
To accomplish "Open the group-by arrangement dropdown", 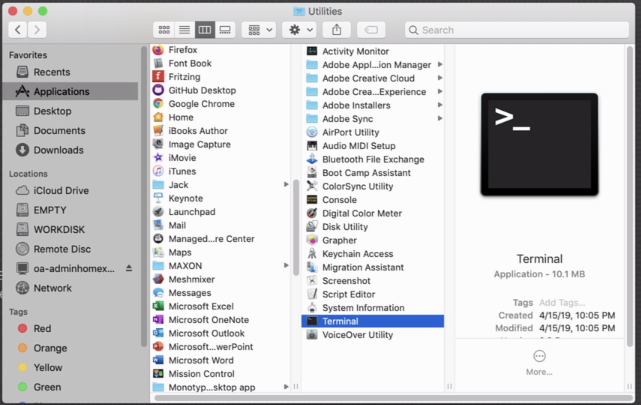I will pos(259,30).
